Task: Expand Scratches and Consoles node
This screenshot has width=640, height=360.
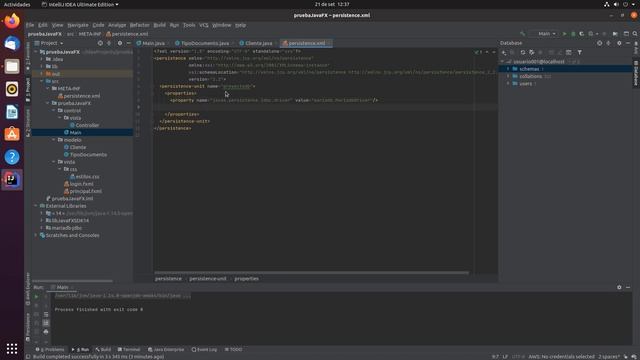Action: pyautogui.click(x=36, y=236)
